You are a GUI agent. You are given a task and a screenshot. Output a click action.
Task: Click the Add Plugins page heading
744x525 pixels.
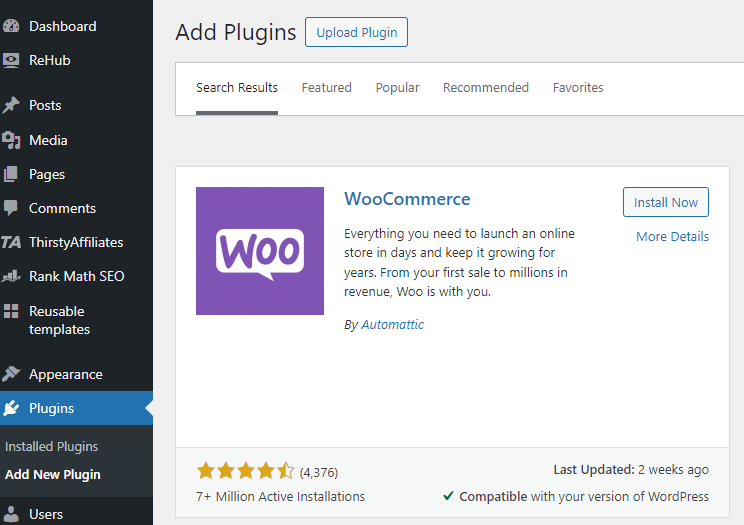(236, 32)
